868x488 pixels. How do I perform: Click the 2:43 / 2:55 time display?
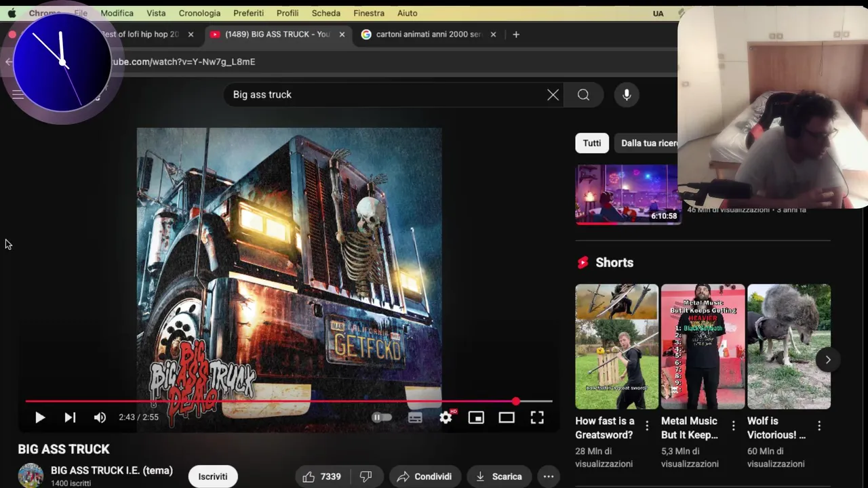click(x=138, y=418)
